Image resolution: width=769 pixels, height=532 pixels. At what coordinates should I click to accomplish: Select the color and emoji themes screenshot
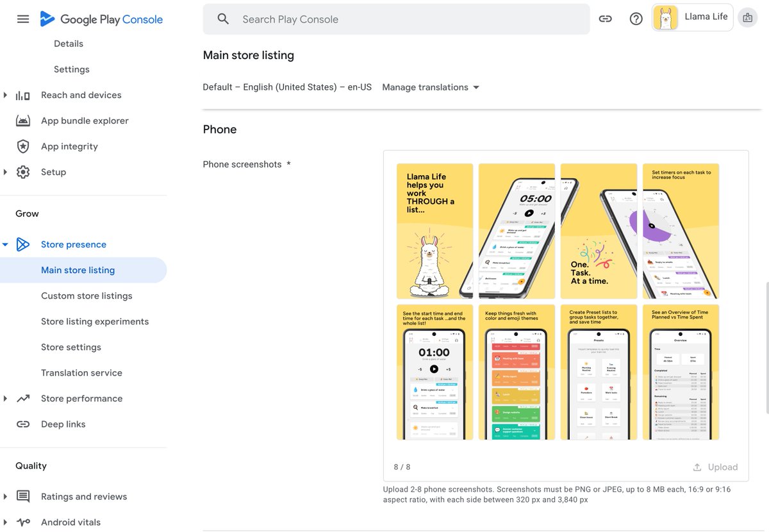[517, 372]
